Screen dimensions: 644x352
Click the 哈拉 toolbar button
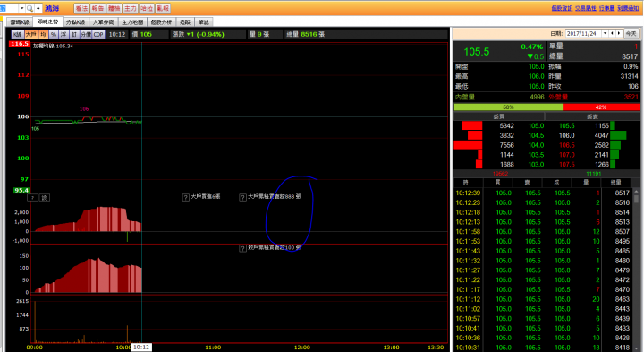click(x=147, y=8)
